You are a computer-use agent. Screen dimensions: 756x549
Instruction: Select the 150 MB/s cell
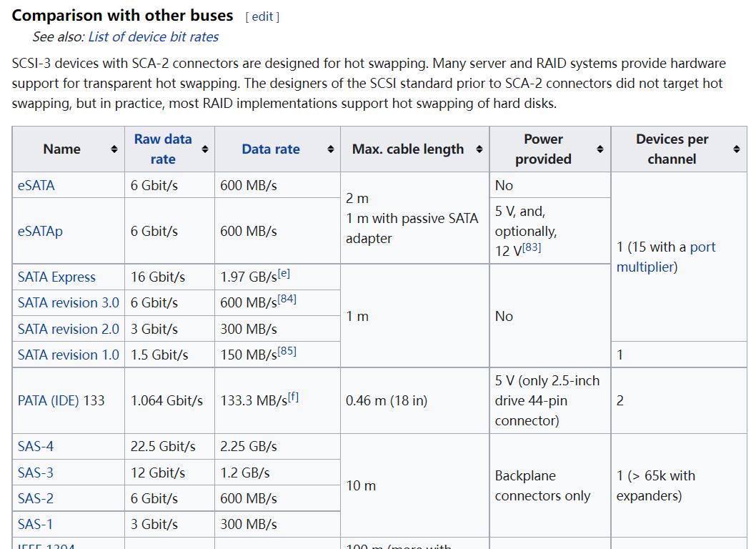pyautogui.click(x=278, y=355)
